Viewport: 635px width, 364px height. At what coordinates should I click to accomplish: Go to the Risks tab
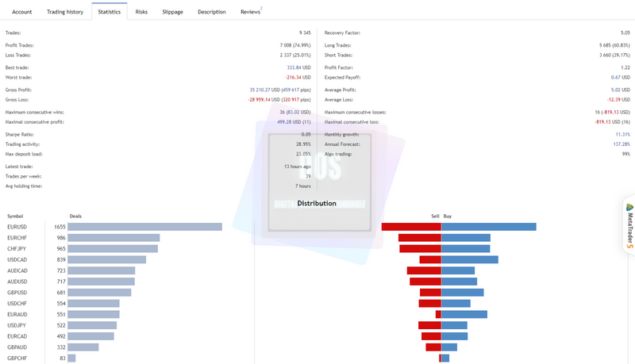(x=141, y=12)
